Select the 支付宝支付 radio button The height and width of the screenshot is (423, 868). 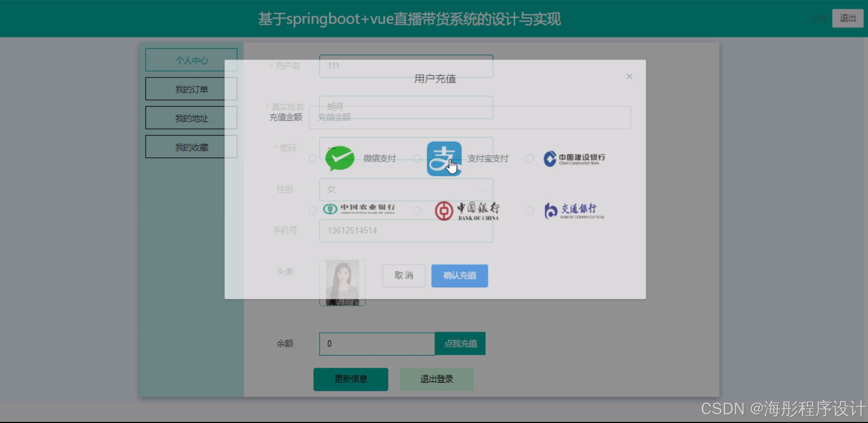417,159
